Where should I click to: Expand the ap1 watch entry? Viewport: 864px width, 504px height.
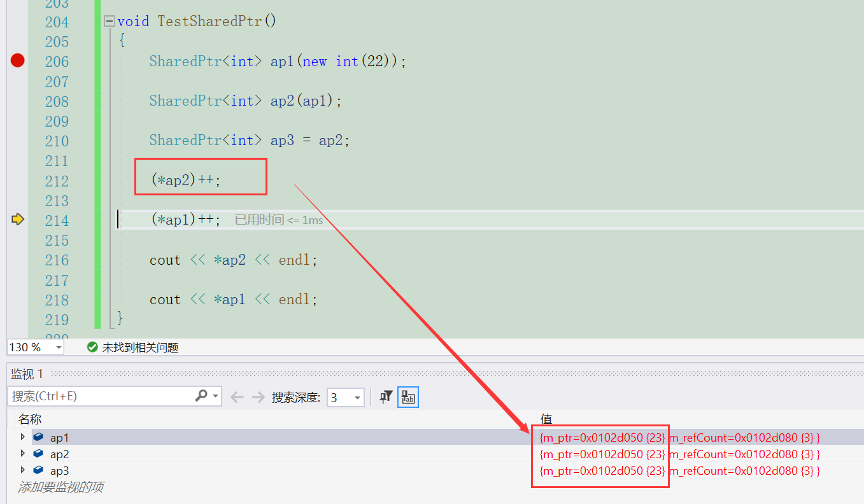pos(23,437)
